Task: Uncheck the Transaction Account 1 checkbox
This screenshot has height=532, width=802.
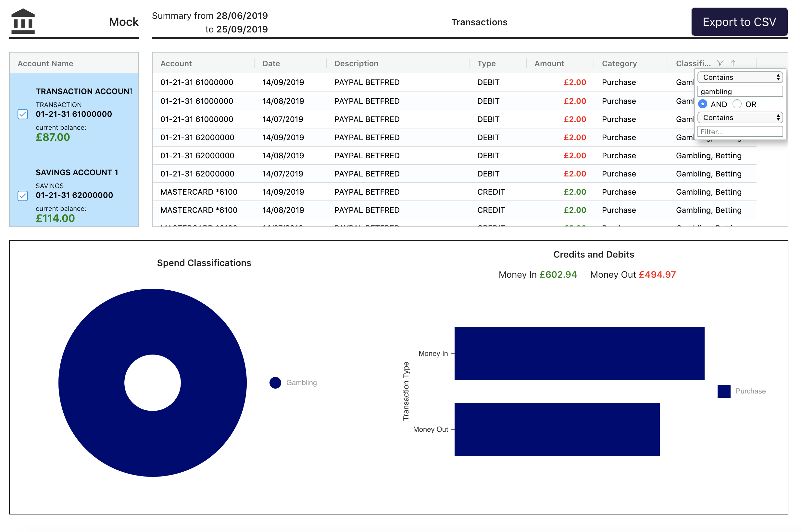Action: tap(23, 114)
